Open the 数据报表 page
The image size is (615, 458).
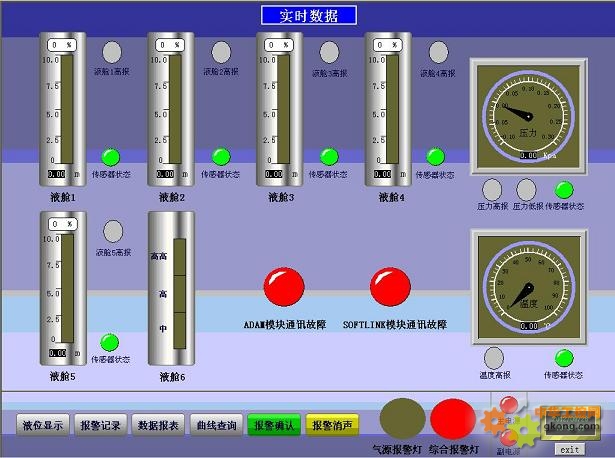click(x=158, y=425)
